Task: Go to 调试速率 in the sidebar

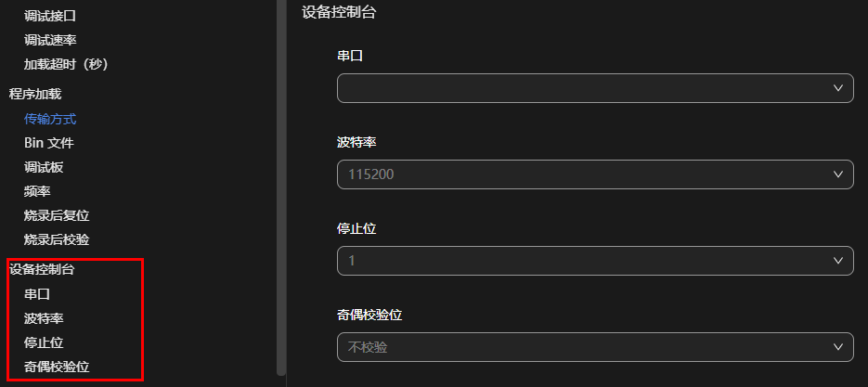Action: (x=51, y=40)
